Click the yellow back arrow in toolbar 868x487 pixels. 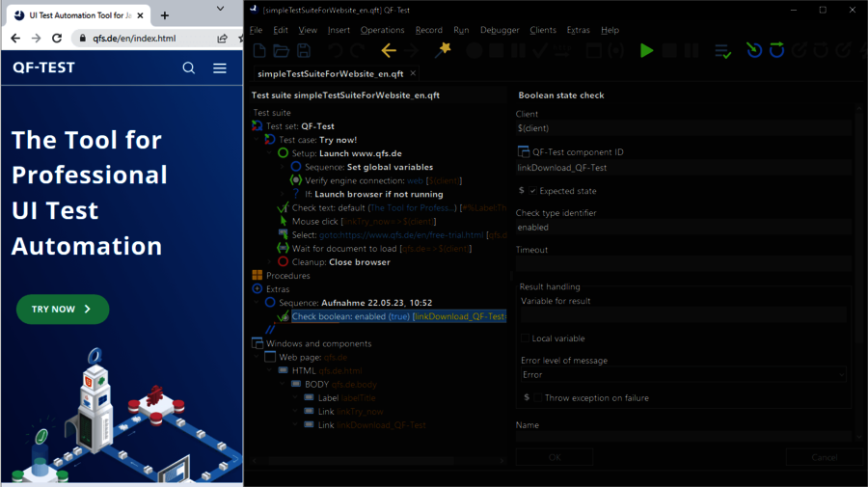pyautogui.click(x=389, y=51)
